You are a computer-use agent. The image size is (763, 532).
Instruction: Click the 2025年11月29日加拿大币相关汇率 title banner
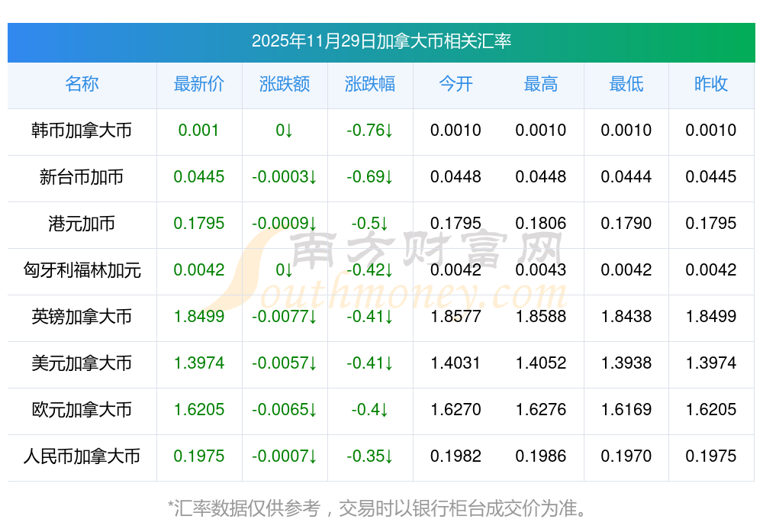click(x=381, y=41)
